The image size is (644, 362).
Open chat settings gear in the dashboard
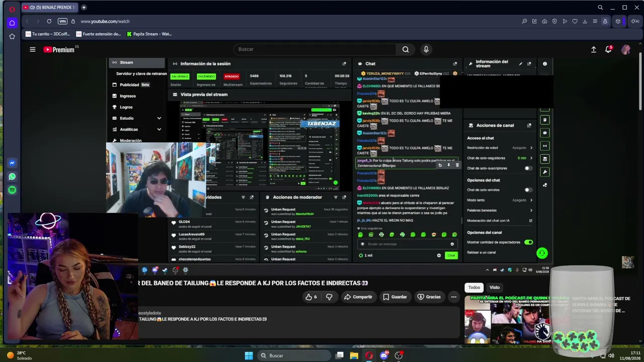pos(439,255)
